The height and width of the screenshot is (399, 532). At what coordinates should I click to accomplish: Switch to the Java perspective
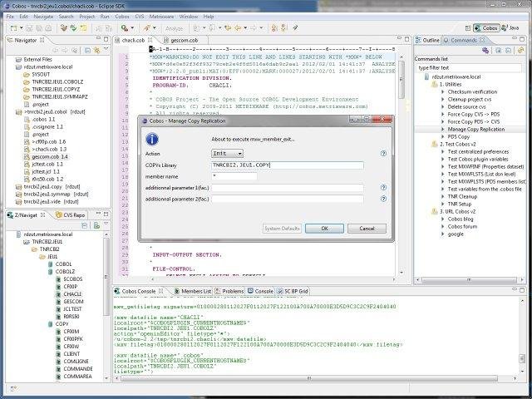coord(513,27)
